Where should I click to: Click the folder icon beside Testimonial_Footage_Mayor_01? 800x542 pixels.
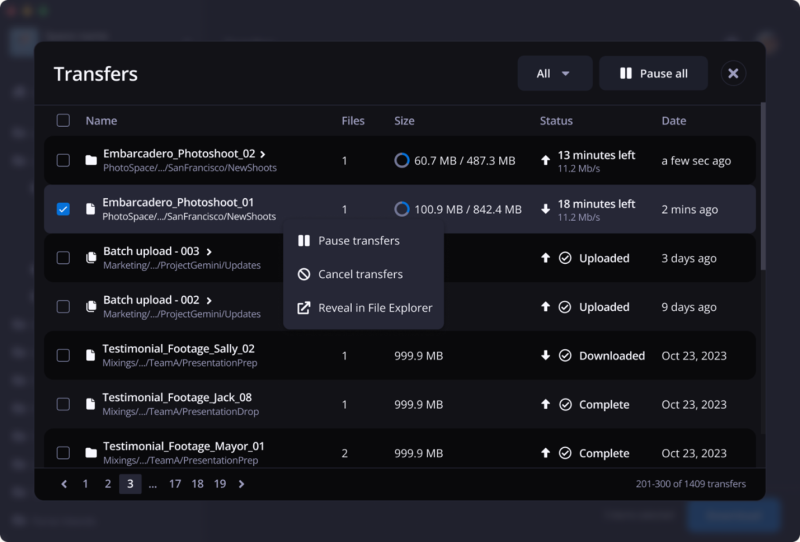(91, 453)
